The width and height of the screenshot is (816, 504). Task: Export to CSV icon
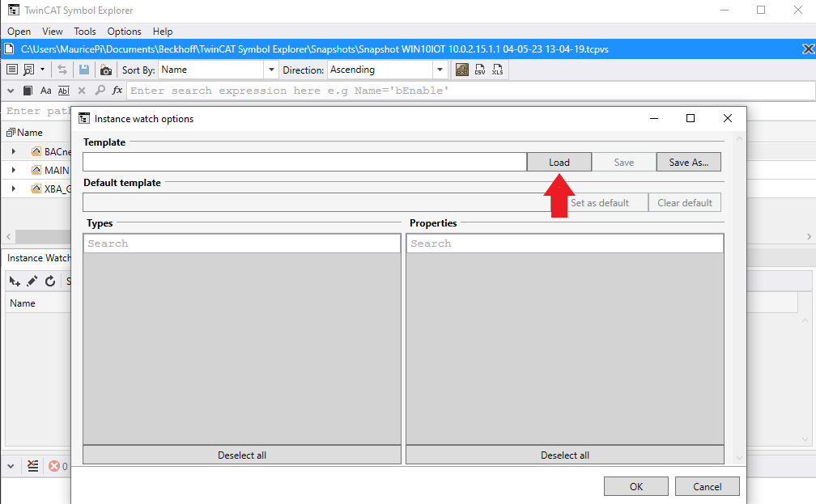pos(480,70)
